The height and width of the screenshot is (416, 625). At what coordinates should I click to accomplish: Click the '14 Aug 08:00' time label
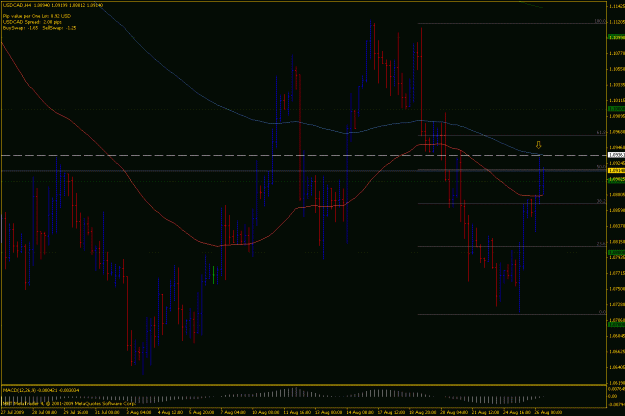click(x=360, y=412)
